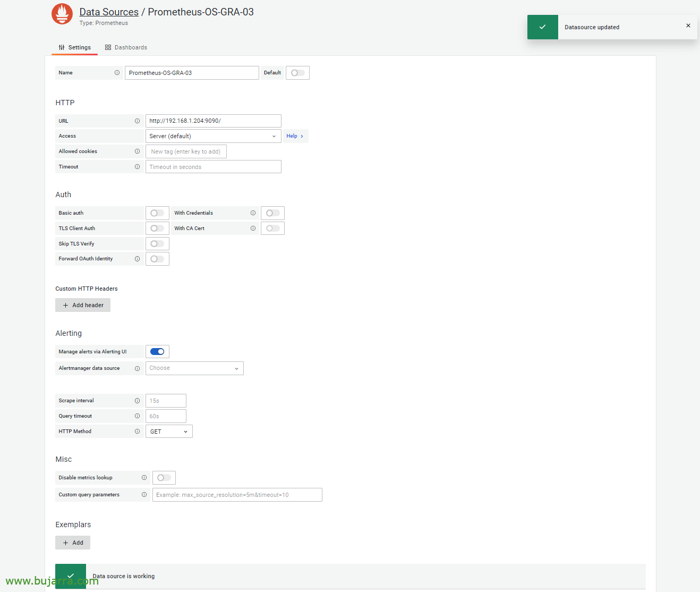Click the info icon for With CA Cert
The height and width of the screenshot is (592, 700).
pyautogui.click(x=253, y=229)
